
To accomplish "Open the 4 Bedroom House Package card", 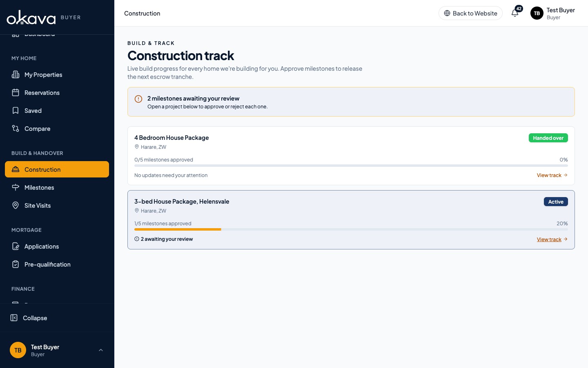I will [351, 156].
